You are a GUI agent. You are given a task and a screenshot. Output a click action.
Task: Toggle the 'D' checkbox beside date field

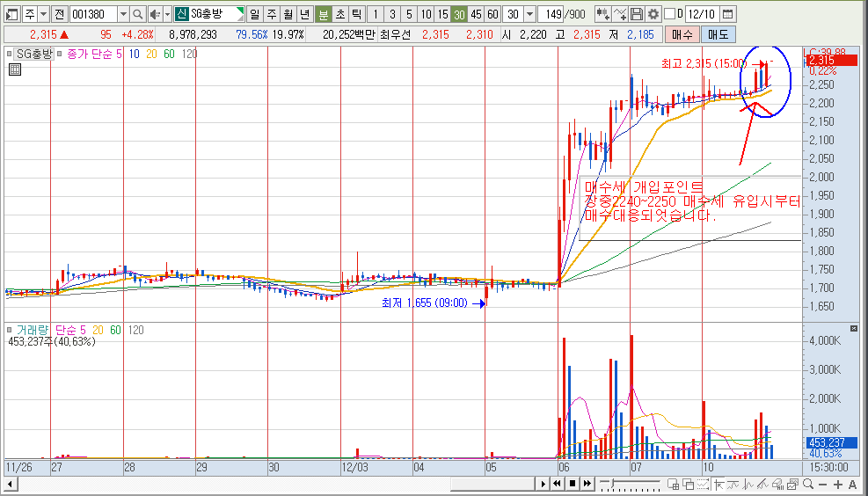(669, 14)
